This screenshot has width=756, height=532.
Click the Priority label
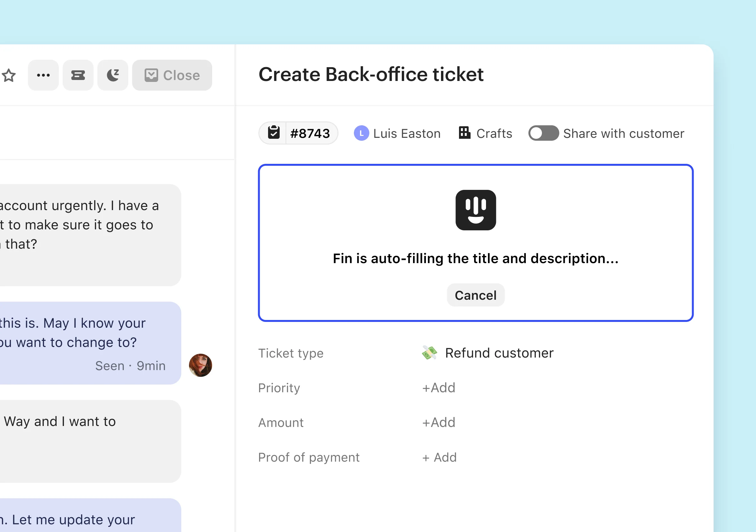[279, 388]
